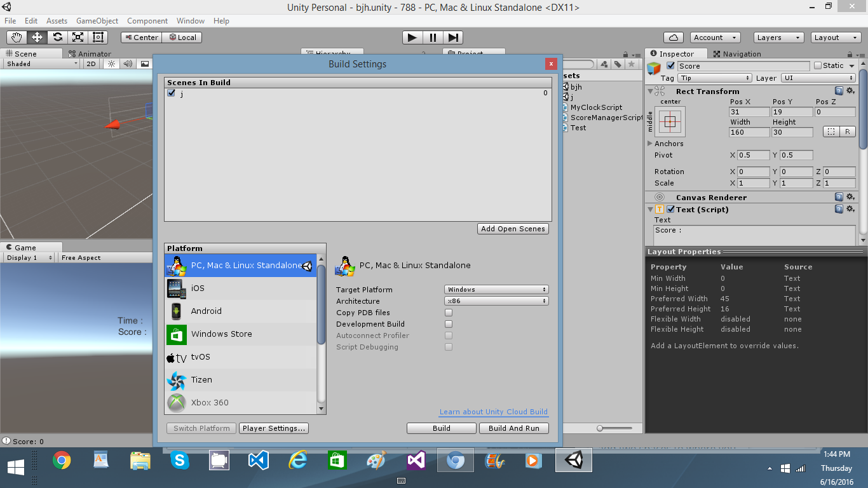Click the anchor preset box
868x488 pixels.
670,121
